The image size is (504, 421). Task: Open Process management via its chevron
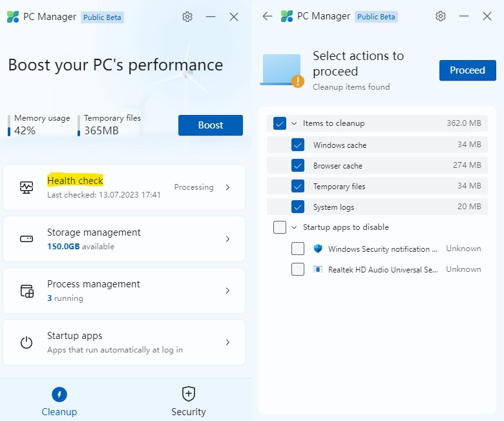coord(227,291)
